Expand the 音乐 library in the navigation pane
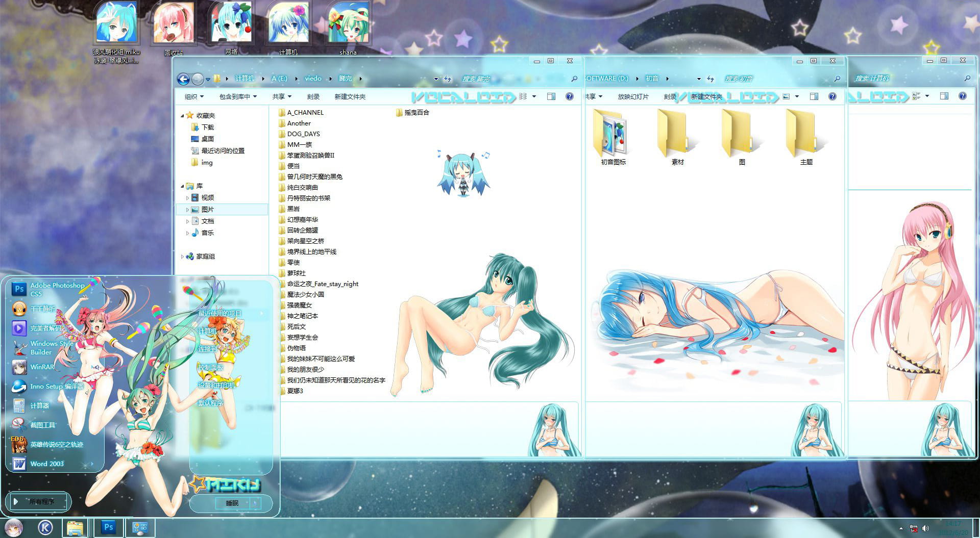This screenshot has width=980, height=538. point(188,233)
